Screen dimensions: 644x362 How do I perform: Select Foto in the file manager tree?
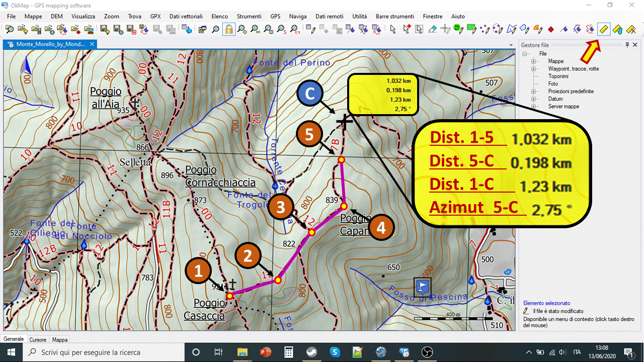click(553, 84)
